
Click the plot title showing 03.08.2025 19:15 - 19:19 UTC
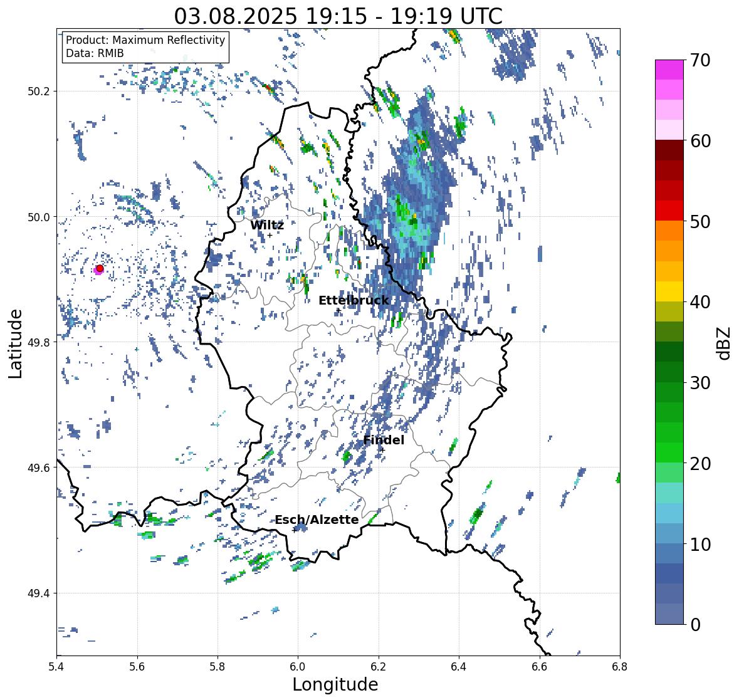coord(338,16)
